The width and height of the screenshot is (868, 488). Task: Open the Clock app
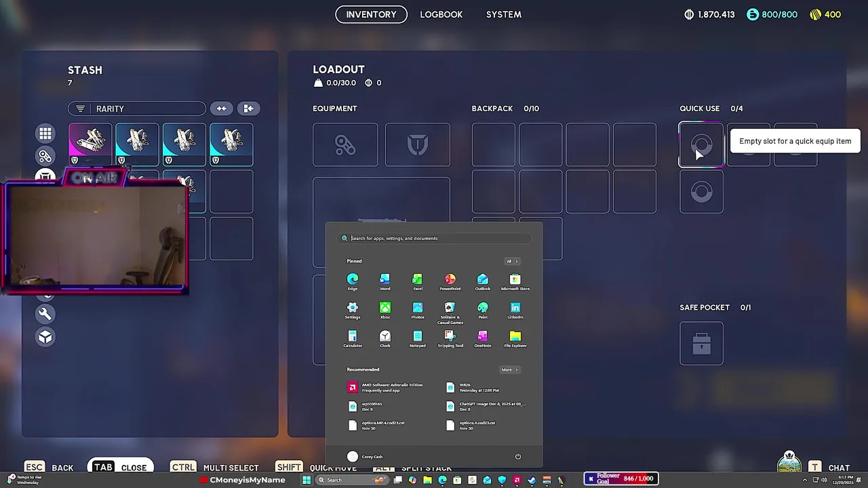[x=385, y=339]
